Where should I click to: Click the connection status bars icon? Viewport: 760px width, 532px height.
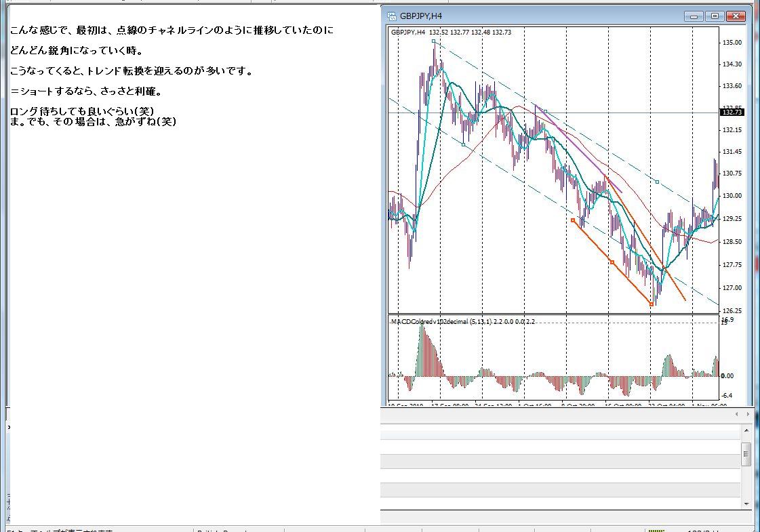click(656, 529)
